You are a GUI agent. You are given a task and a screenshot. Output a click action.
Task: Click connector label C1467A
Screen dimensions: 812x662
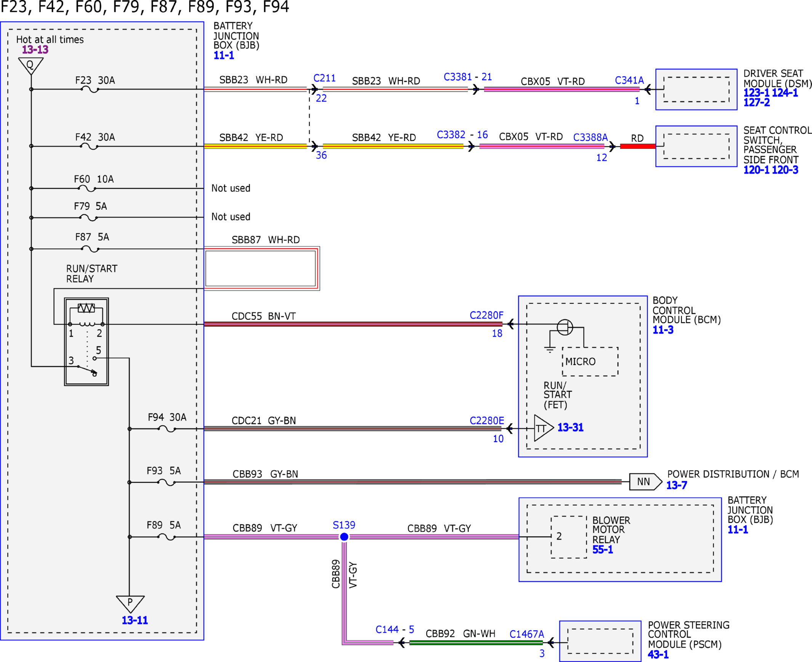pos(527,634)
